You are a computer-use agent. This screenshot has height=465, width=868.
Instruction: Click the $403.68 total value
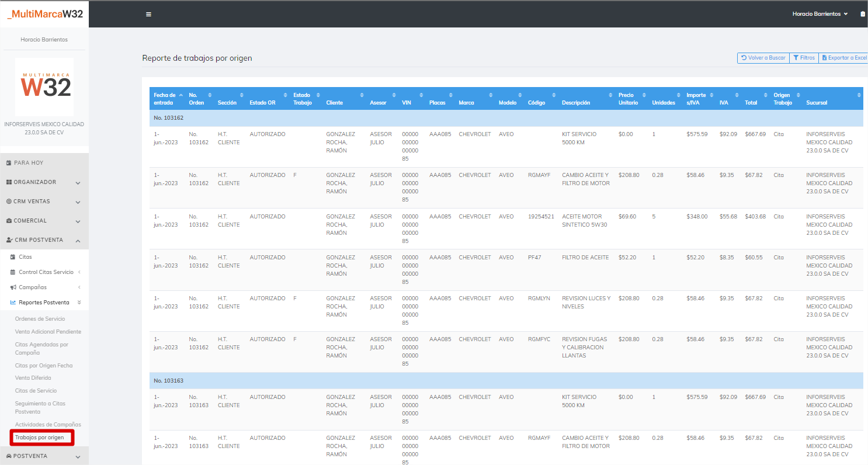tap(755, 217)
